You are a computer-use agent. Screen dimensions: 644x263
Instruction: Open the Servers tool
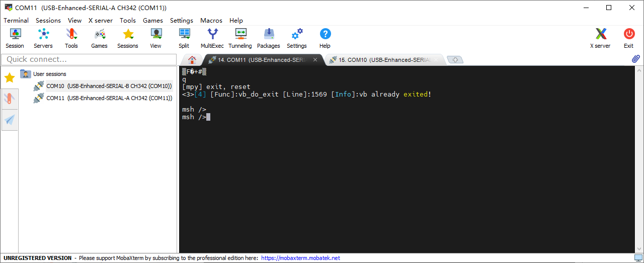click(x=43, y=38)
